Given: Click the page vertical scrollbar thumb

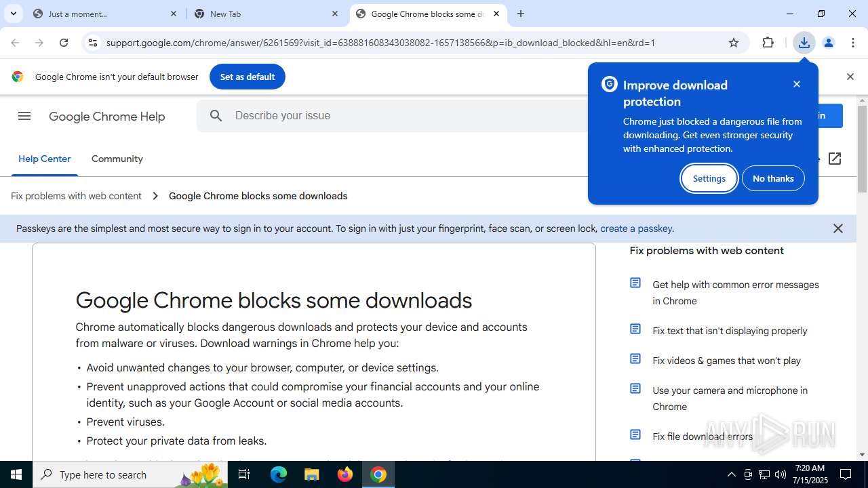Looking at the screenshot, I should pyautogui.click(x=863, y=149).
